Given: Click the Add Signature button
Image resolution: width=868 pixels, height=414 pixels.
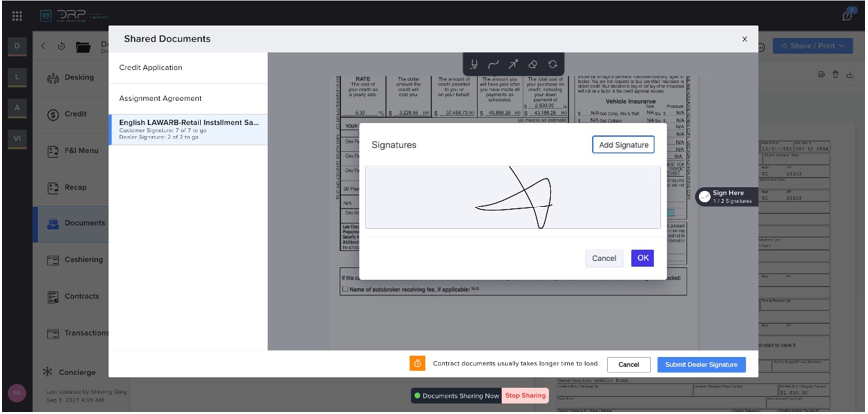Looking at the screenshot, I should point(624,145).
